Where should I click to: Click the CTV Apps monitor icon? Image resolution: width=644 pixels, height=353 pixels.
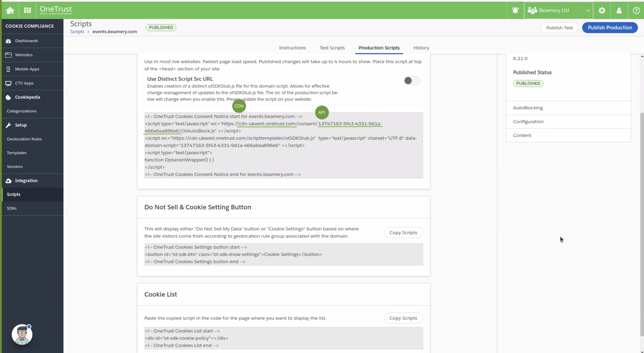click(x=8, y=83)
